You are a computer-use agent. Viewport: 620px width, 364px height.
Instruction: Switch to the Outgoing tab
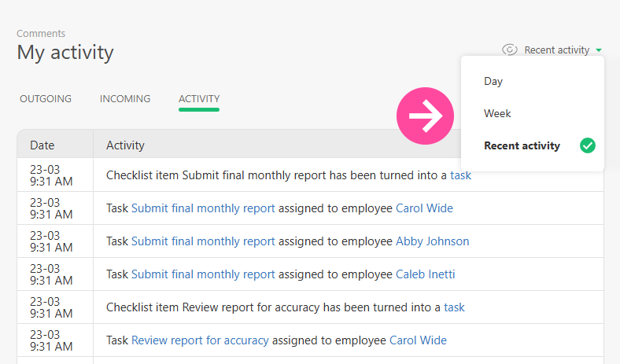[x=46, y=99]
